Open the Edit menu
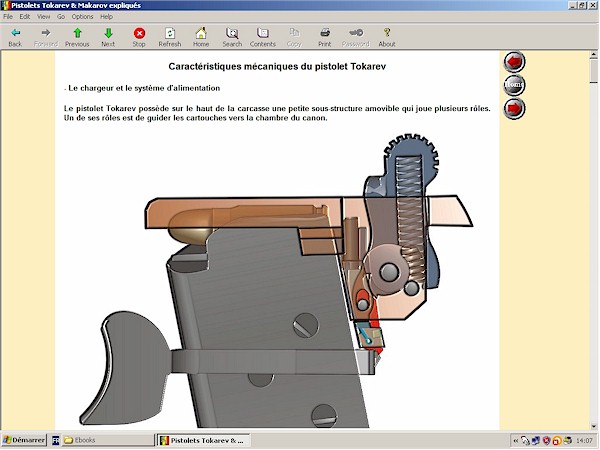600x450 pixels. (25, 16)
